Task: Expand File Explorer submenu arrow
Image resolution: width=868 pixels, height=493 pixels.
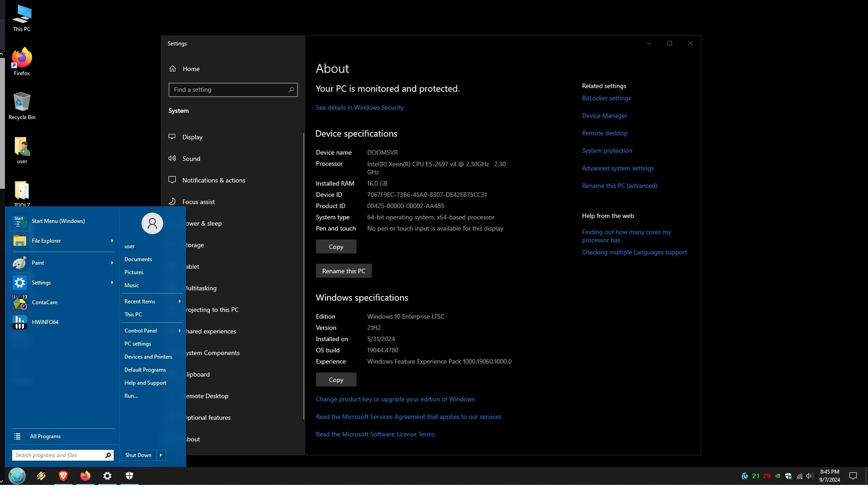Action: pyautogui.click(x=112, y=241)
